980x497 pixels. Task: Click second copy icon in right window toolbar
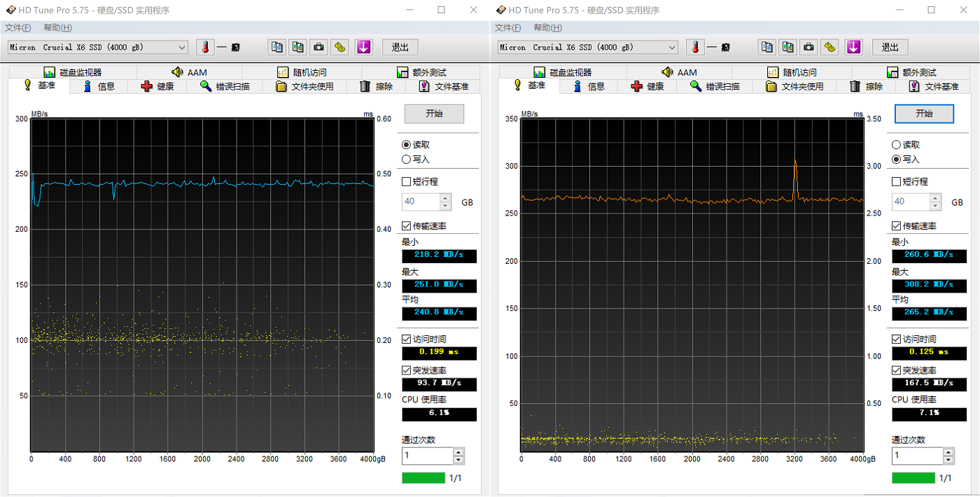point(788,47)
